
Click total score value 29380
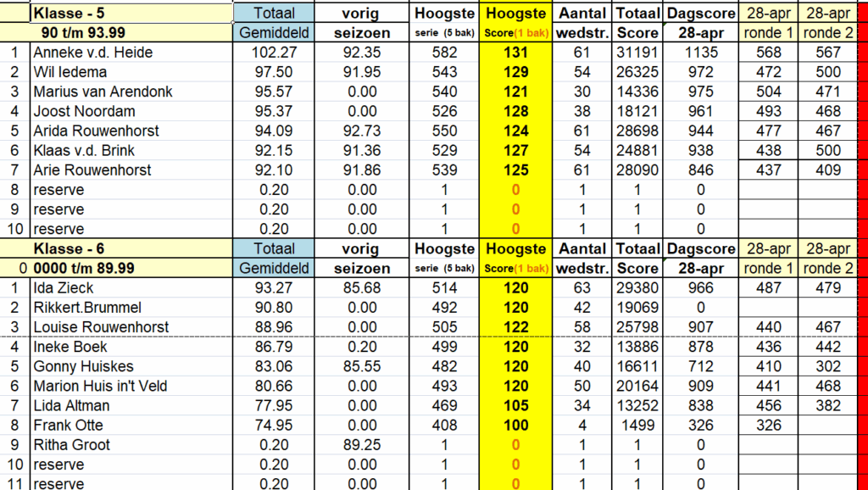(x=637, y=288)
